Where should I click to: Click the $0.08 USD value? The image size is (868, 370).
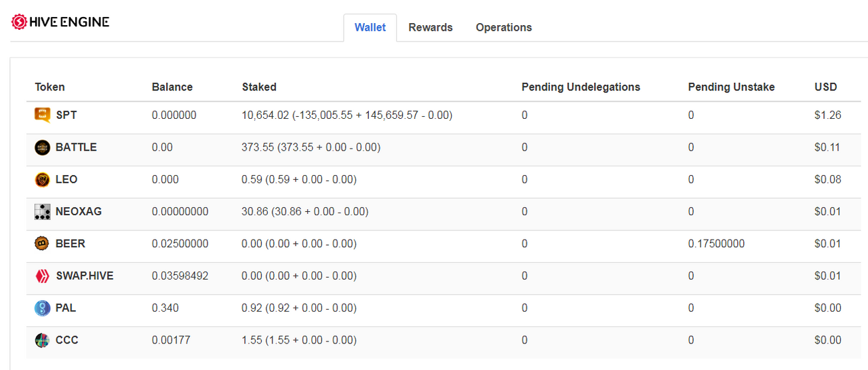tap(828, 179)
